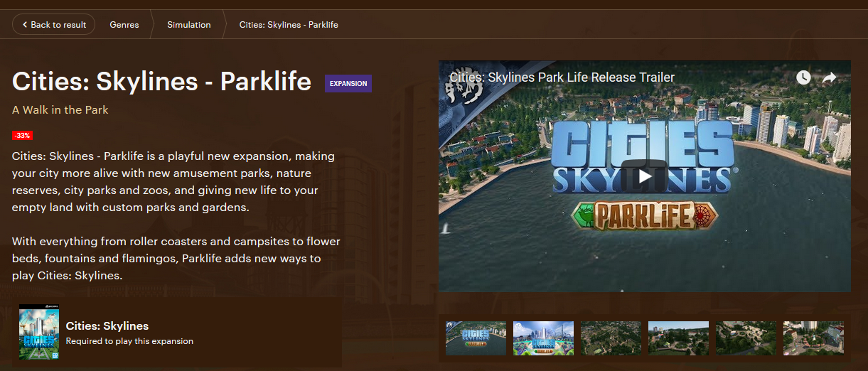Click the purple EXPANSION badge
The height and width of the screenshot is (371, 868).
click(x=348, y=84)
